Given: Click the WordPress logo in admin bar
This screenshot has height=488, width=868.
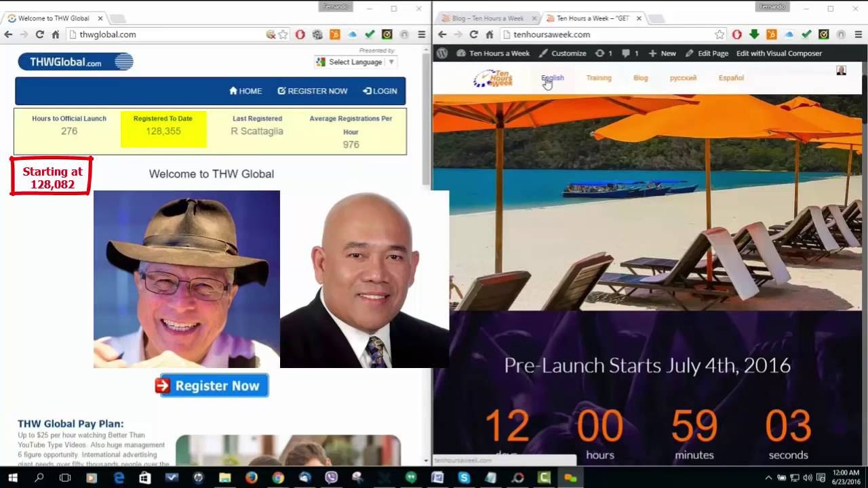Looking at the screenshot, I should click(442, 53).
